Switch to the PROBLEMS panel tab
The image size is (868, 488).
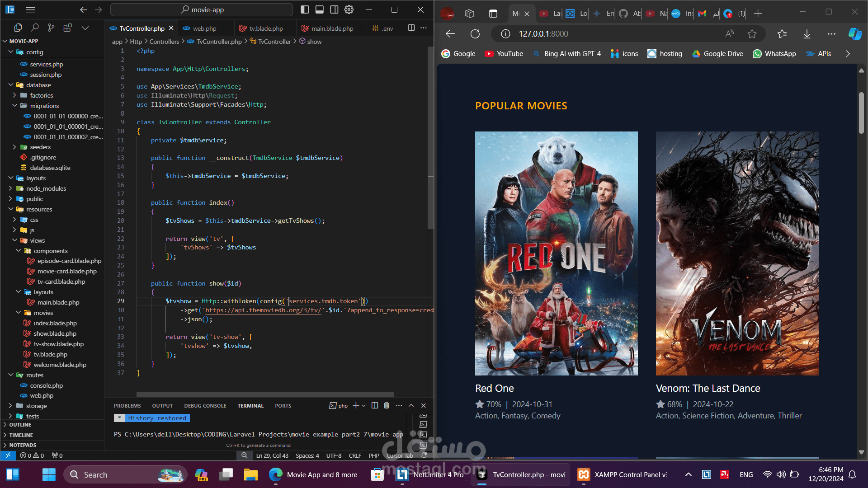point(127,406)
